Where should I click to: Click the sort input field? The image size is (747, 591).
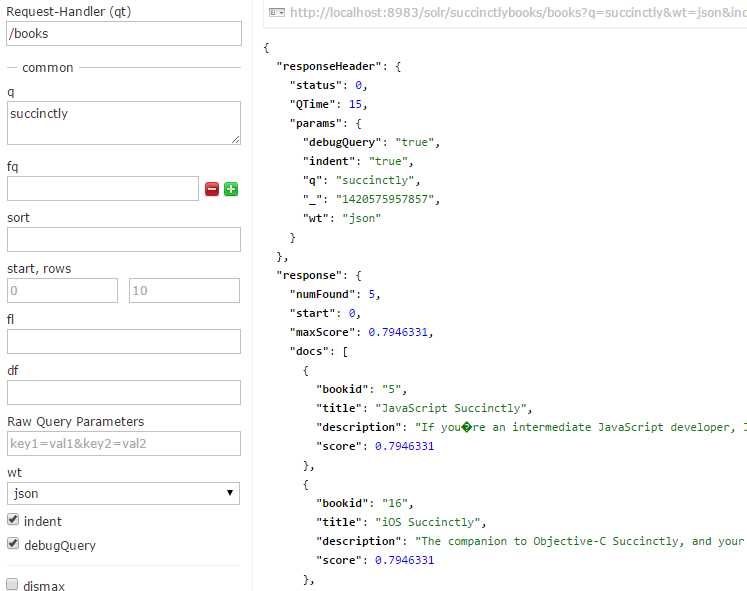(124, 240)
